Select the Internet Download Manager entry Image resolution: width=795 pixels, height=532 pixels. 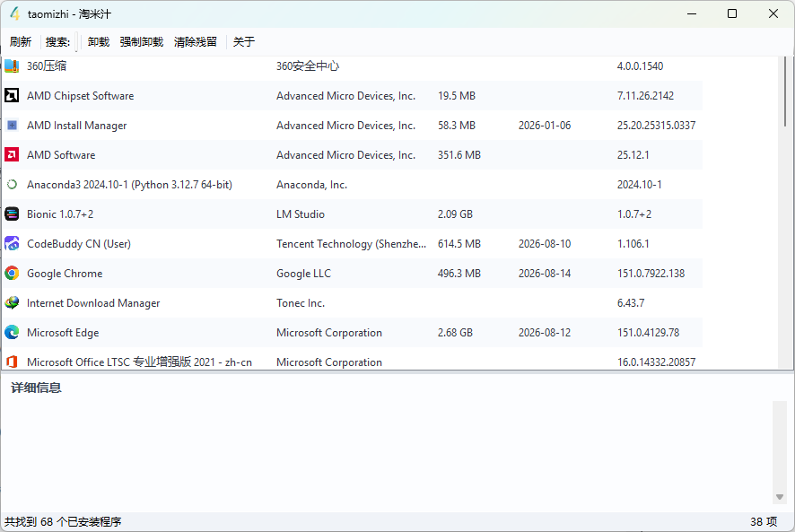93,303
